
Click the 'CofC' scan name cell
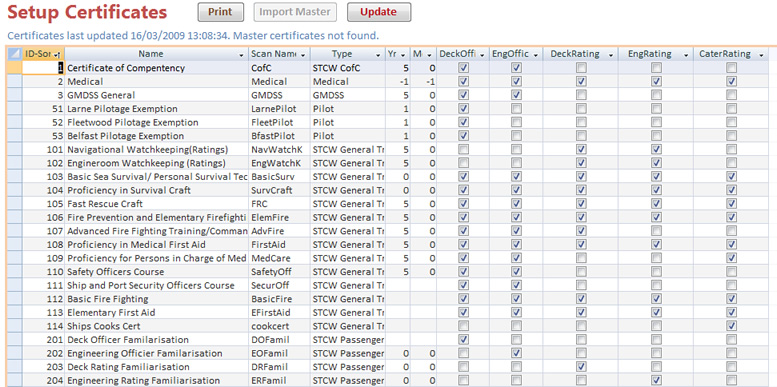click(279, 68)
